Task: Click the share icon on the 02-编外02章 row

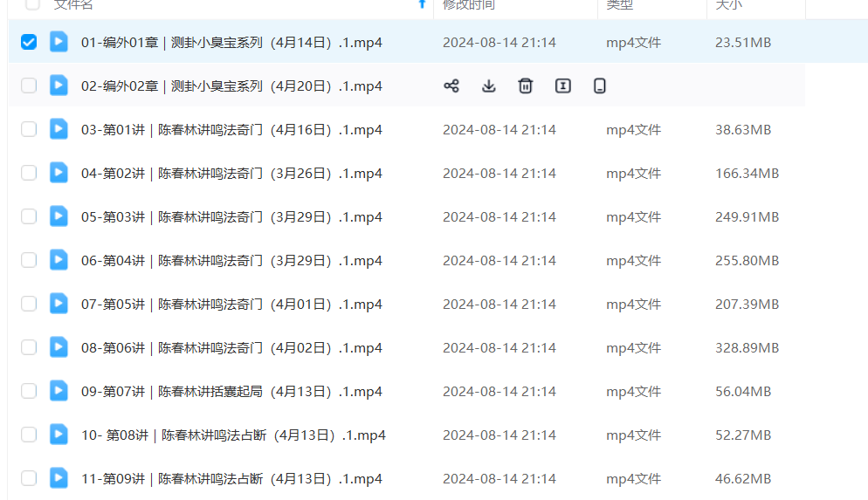Action: tap(451, 86)
